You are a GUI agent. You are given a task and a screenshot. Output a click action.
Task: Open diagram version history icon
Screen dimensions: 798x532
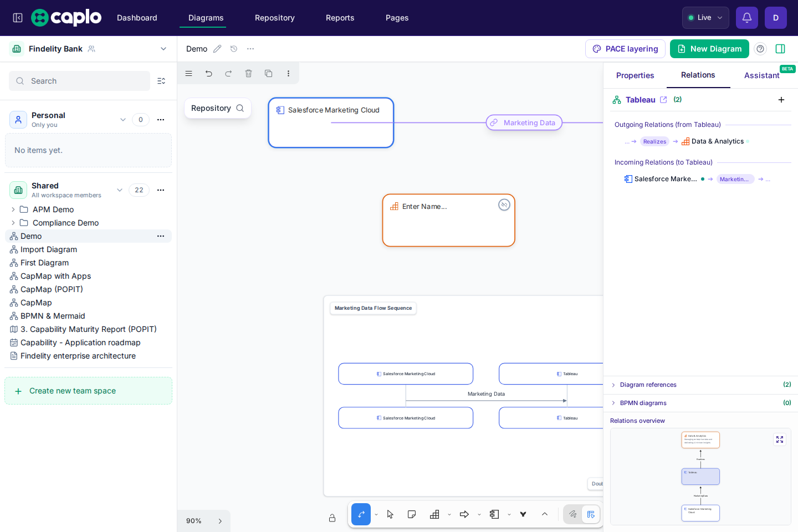coord(234,49)
